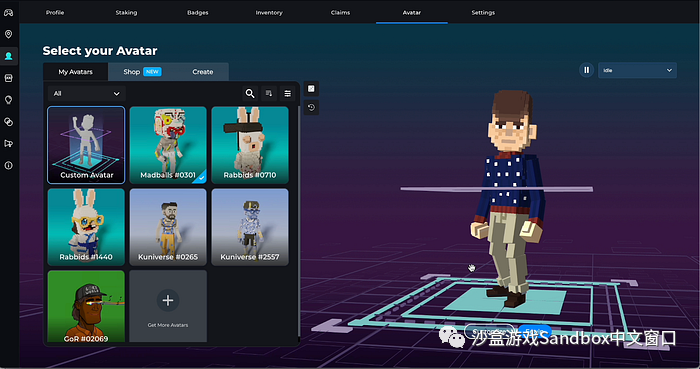Select the My Avatars tab
This screenshot has height=369, width=700.
[75, 72]
